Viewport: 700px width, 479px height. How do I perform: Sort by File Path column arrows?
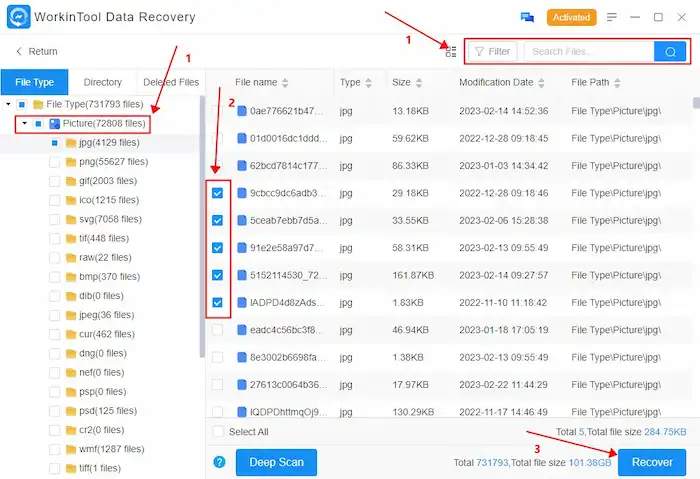617,83
